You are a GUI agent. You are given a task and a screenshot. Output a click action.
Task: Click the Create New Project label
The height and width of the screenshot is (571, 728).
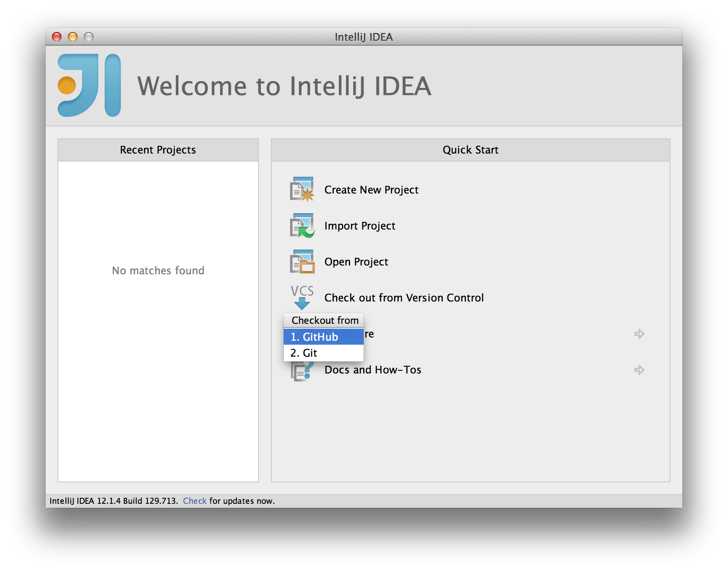pyautogui.click(x=371, y=190)
